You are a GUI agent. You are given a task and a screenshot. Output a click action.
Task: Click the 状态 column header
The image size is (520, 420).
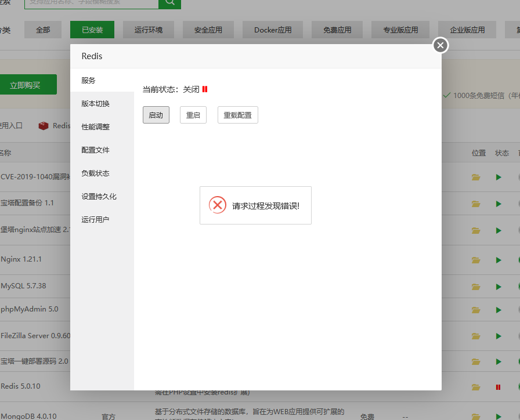click(502, 153)
